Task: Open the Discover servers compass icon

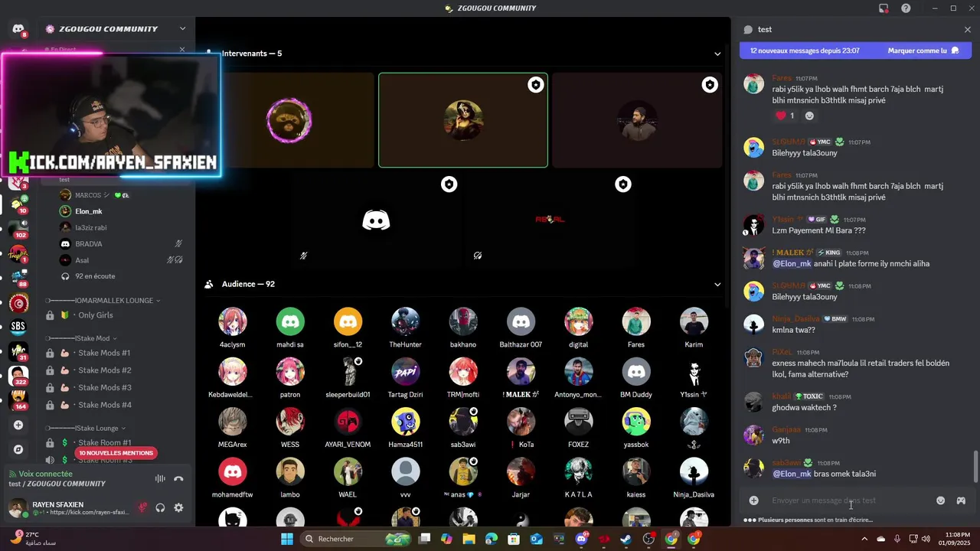Action: click(18, 449)
